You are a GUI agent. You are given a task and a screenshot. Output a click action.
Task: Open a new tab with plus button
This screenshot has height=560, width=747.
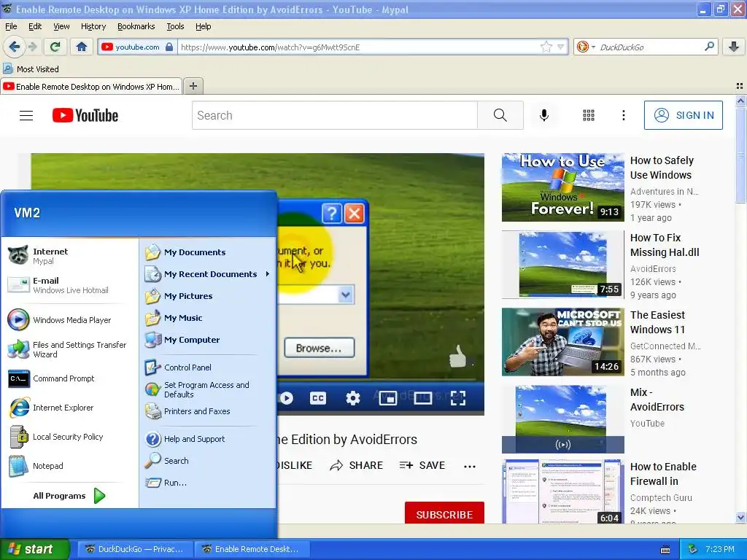coord(193,86)
